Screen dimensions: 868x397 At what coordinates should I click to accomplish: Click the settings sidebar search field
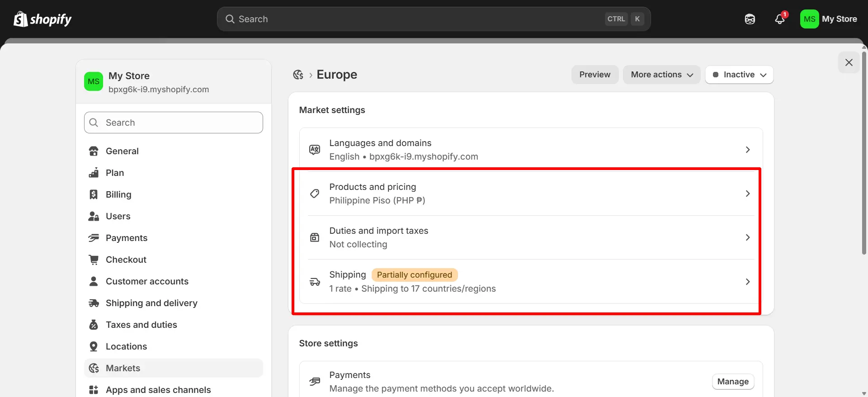[x=174, y=123]
